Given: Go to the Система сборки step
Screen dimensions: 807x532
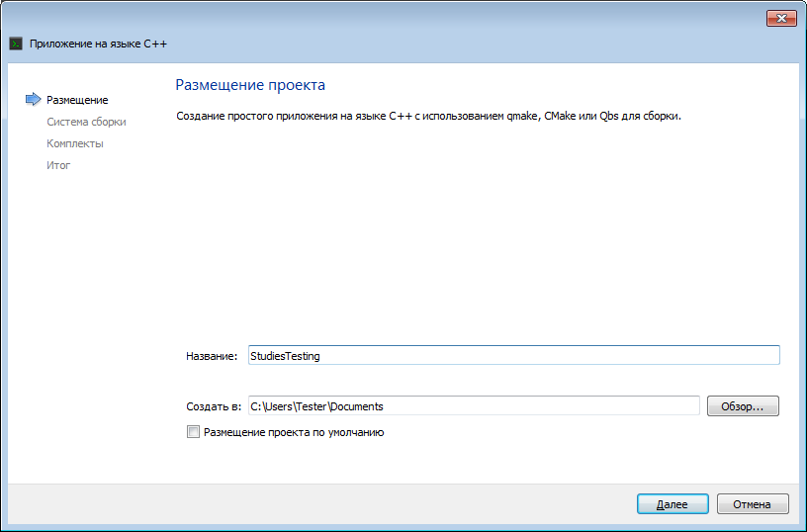Looking at the screenshot, I should [x=86, y=122].
